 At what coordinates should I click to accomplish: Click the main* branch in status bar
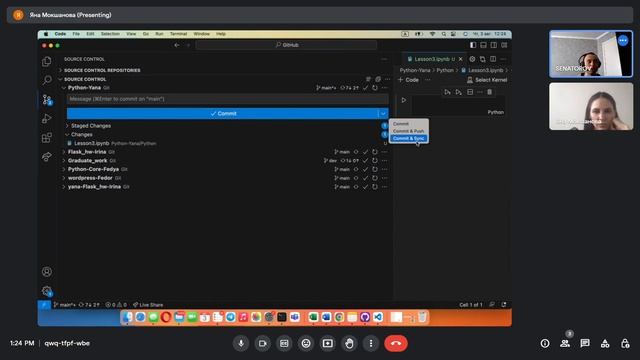[x=64, y=305]
